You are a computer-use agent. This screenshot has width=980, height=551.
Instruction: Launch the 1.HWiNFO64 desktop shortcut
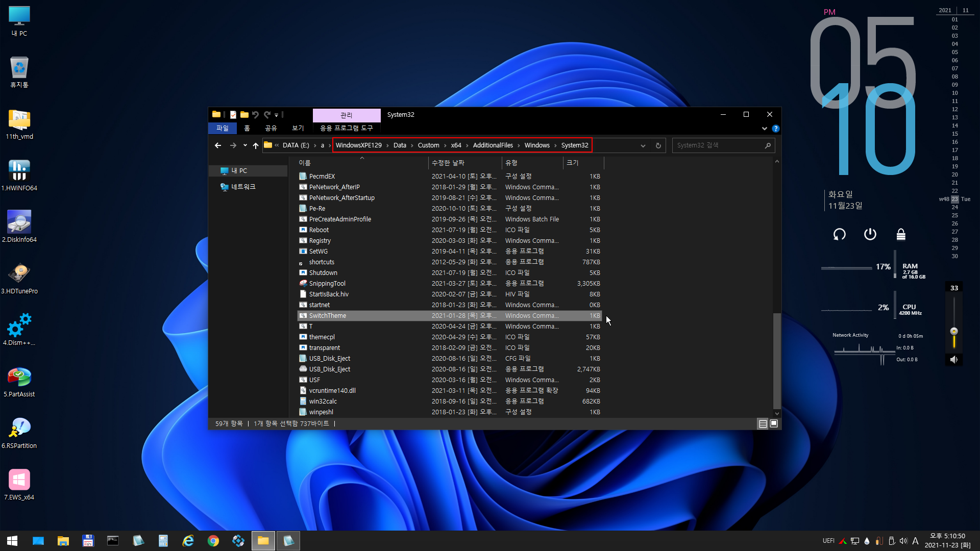pos(19,176)
